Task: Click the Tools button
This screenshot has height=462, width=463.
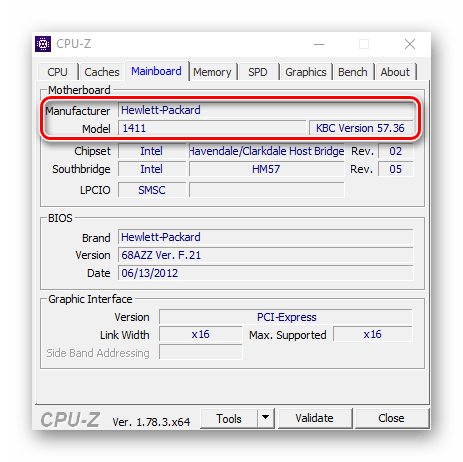Action: (229, 419)
